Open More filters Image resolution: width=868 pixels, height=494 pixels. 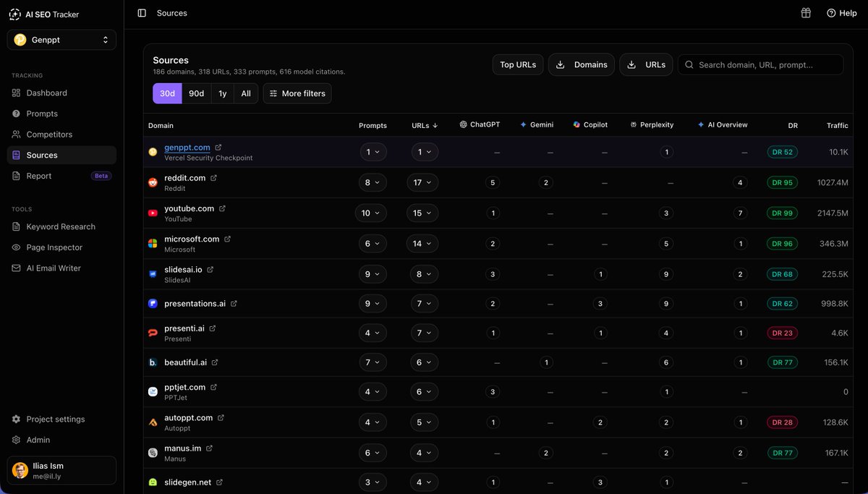click(297, 93)
